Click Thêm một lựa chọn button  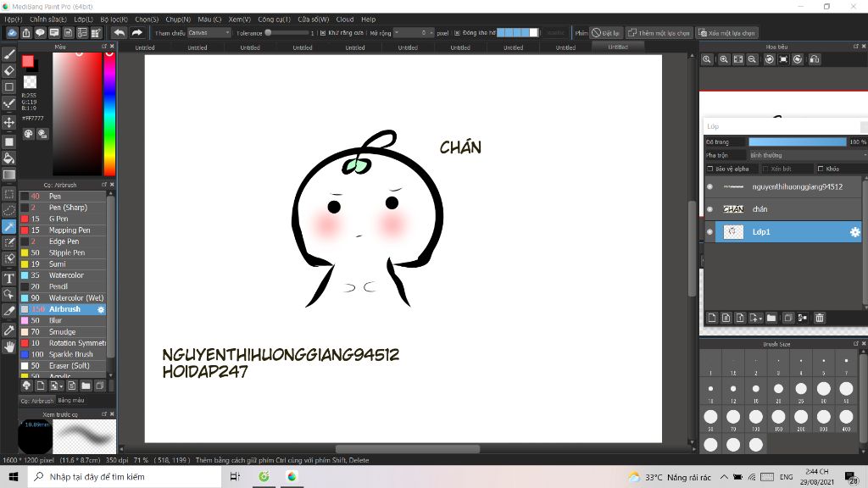point(659,33)
